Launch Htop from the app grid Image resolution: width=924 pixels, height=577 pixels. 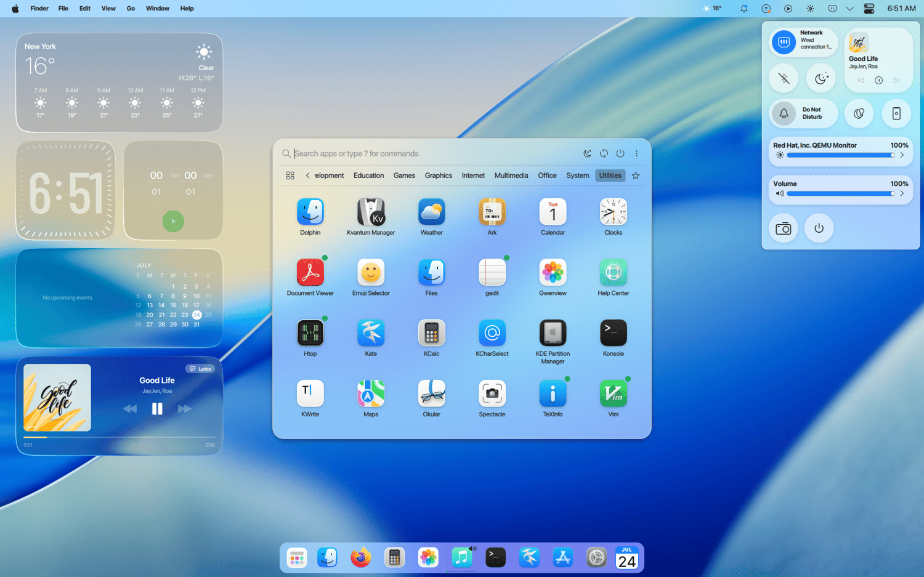(310, 333)
